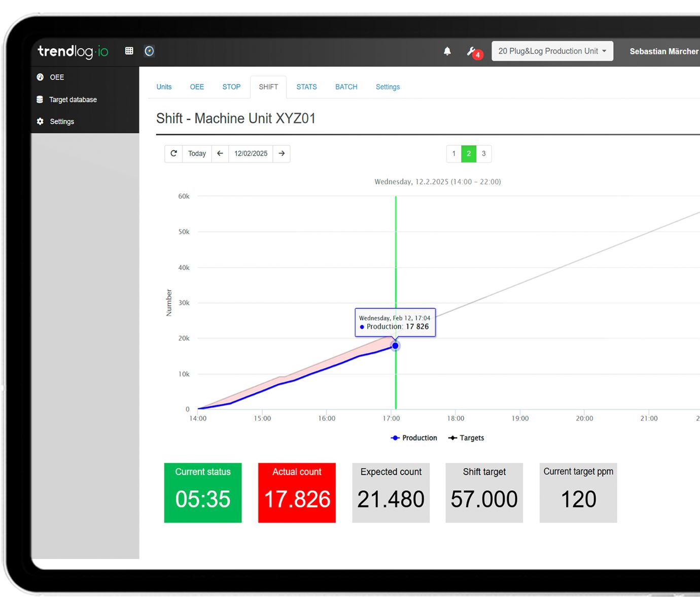Go to previous day arrow
Image resolution: width=700 pixels, height=609 pixels.
[x=220, y=153]
